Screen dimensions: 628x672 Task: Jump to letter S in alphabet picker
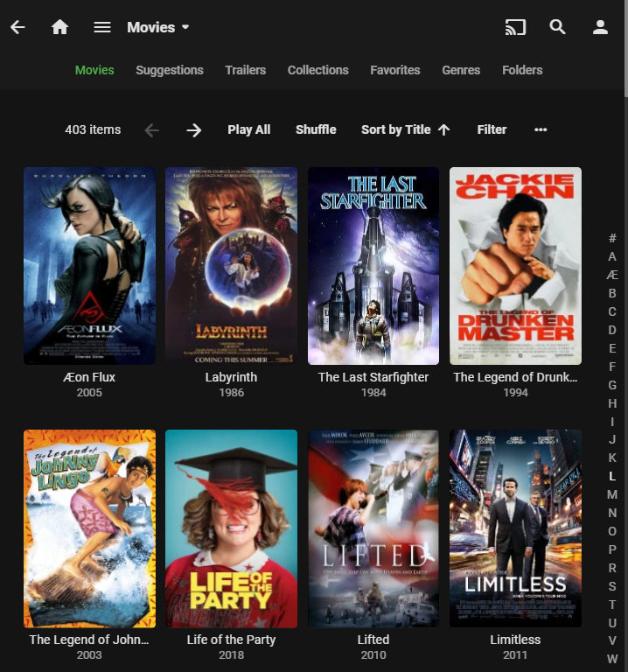pyautogui.click(x=612, y=586)
